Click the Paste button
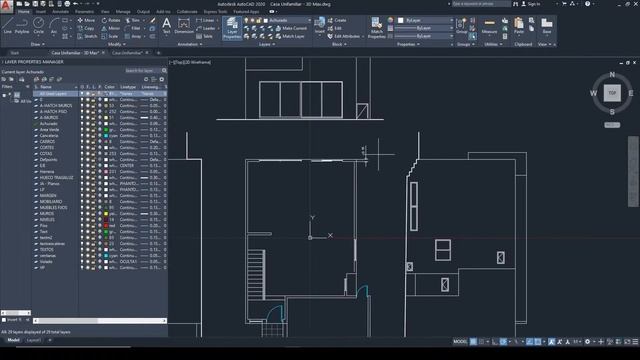Viewport: 640px width, 360px height. point(519,26)
